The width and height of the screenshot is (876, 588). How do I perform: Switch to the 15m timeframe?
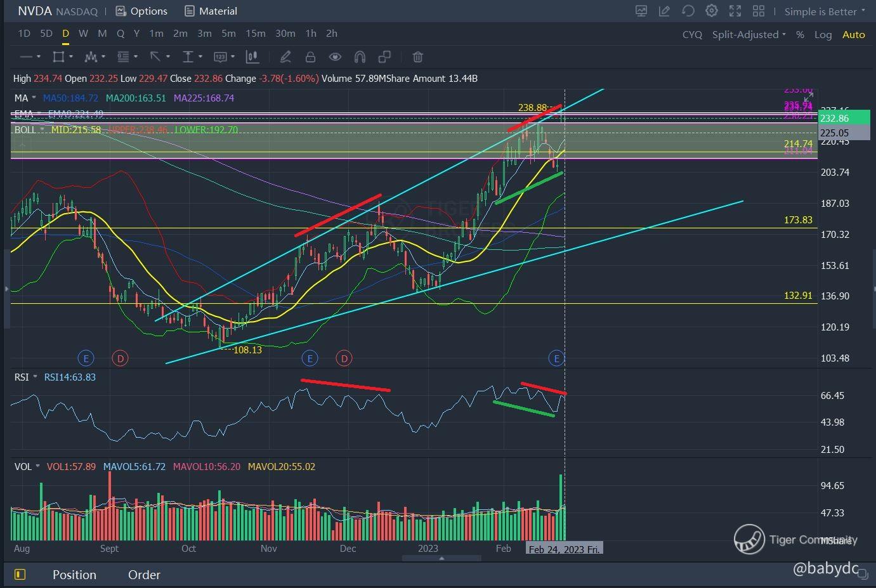pyautogui.click(x=256, y=34)
